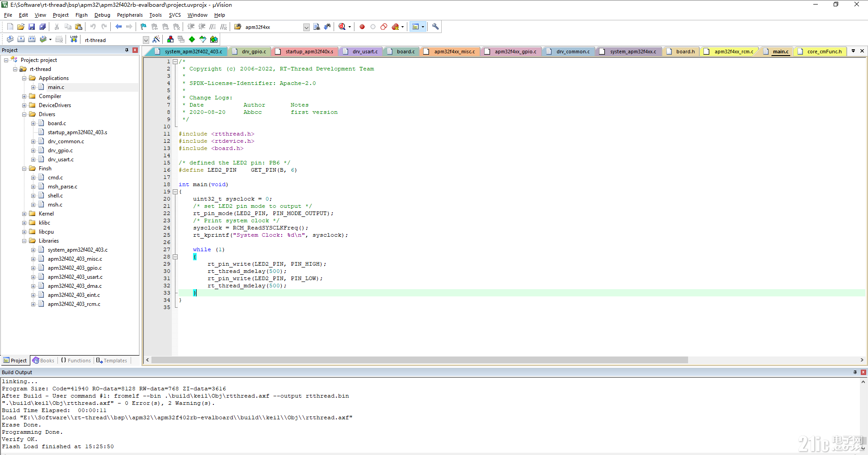Save the current file with the disk icon

pos(32,27)
